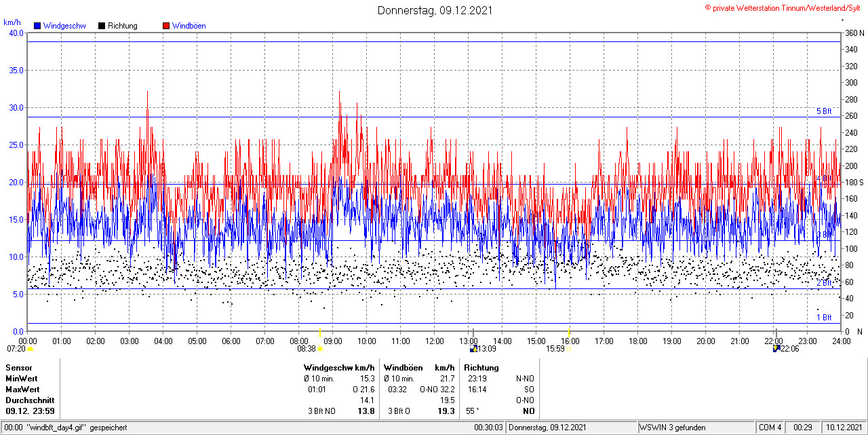Click the 5 Bft line label
868x435 pixels.
824,111
